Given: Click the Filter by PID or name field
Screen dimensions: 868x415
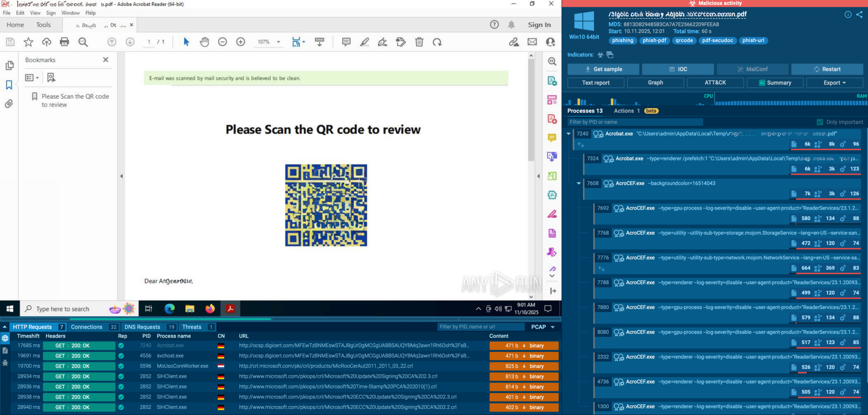Looking at the screenshot, I should tap(635, 122).
